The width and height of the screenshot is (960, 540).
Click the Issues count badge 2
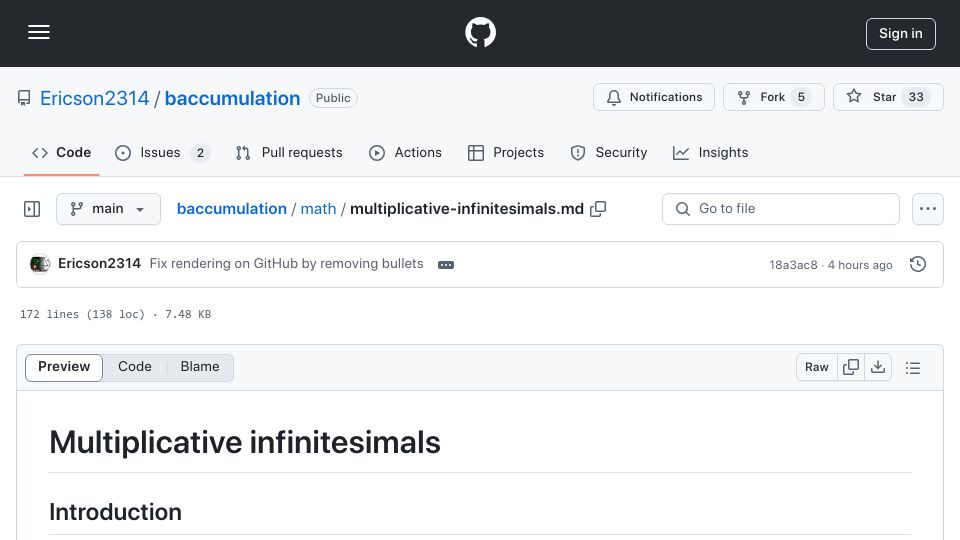point(200,152)
